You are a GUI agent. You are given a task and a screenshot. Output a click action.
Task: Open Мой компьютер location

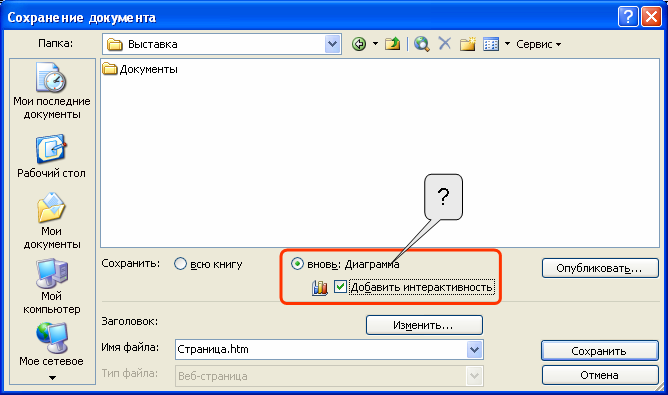click(x=52, y=286)
